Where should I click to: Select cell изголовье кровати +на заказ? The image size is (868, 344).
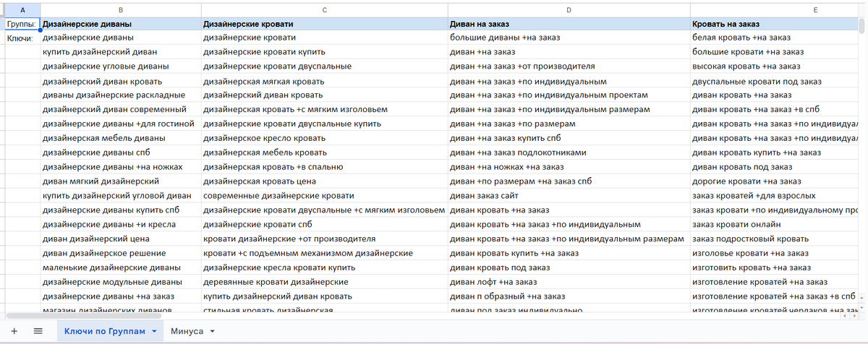coord(774,253)
